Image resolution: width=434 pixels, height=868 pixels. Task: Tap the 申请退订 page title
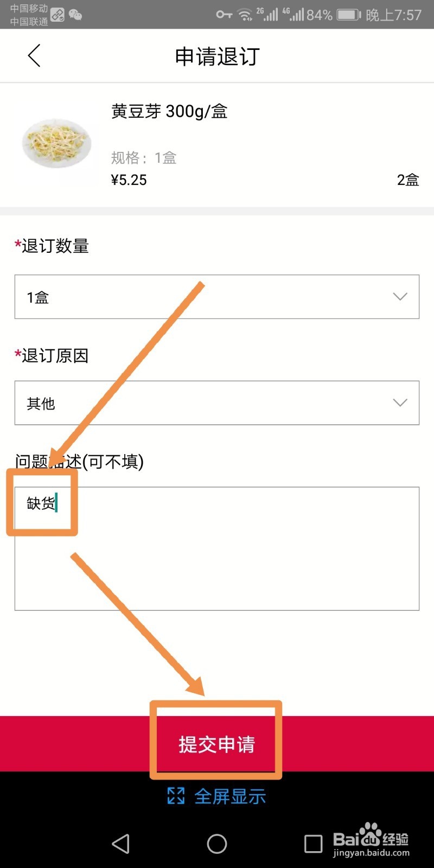pyautogui.click(x=217, y=56)
